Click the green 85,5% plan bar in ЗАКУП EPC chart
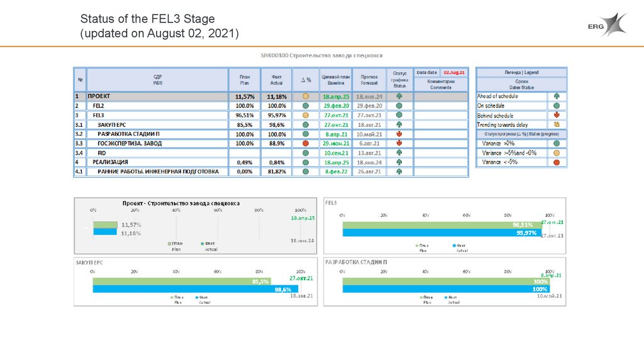Screen dimensions: 644x362 click(x=182, y=282)
